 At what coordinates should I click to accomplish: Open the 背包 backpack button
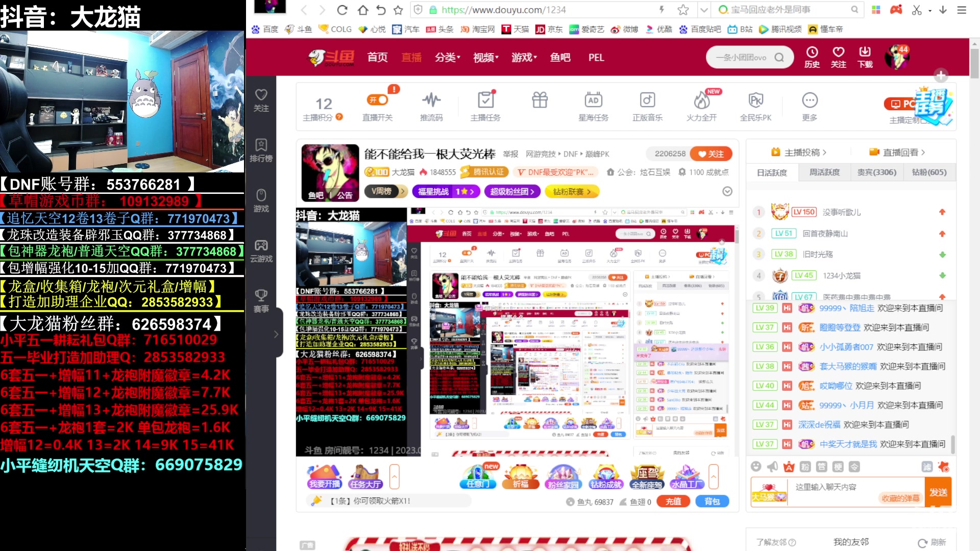click(712, 502)
